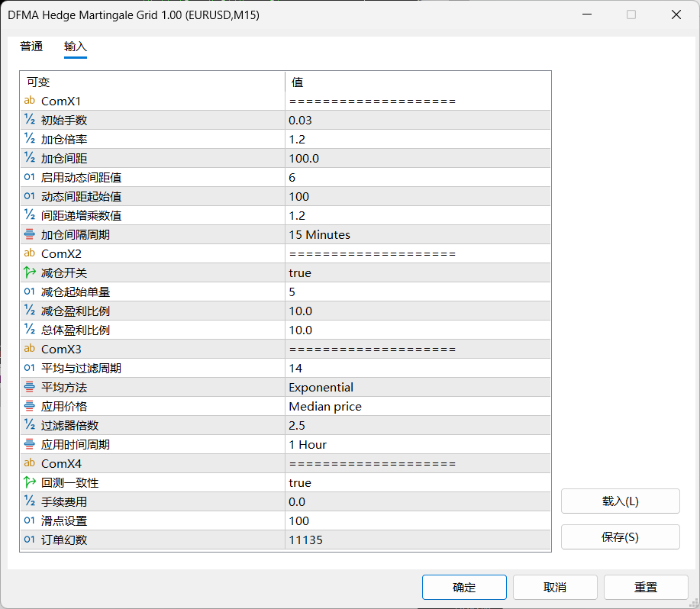The height and width of the screenshot is (609, 700).
Task: Click the enum icon beside 加仓间隔周期
Action: [30, 234]
